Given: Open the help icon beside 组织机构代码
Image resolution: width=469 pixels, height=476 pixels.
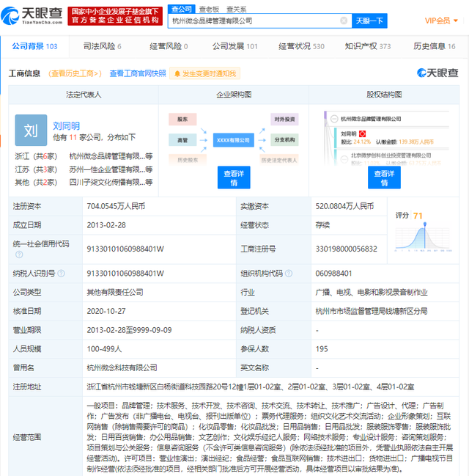Looking at the screenshot, I should (289, 274).
